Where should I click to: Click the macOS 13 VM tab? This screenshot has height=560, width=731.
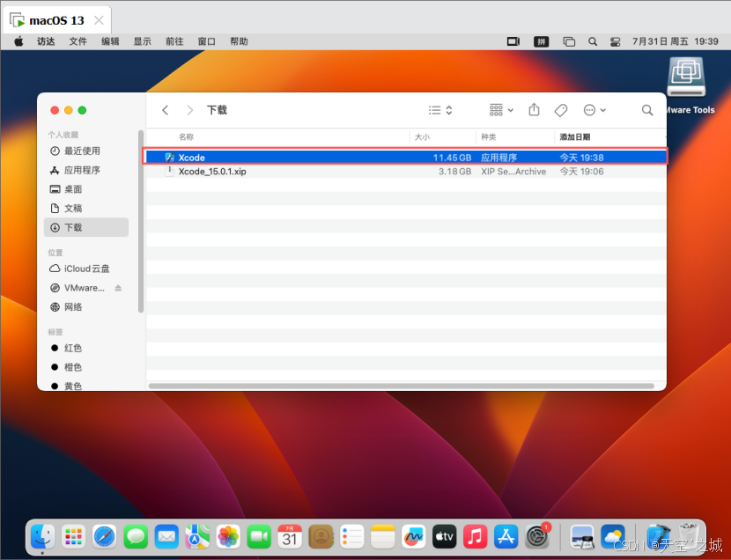tap(57, 20)
